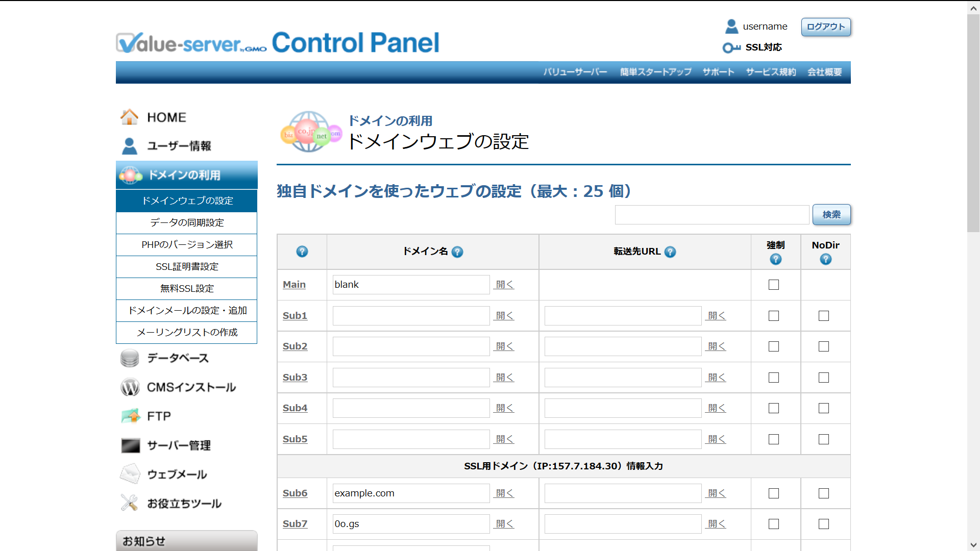
Task: Click the page vertical scrollbar thumb
Action: 973,122
